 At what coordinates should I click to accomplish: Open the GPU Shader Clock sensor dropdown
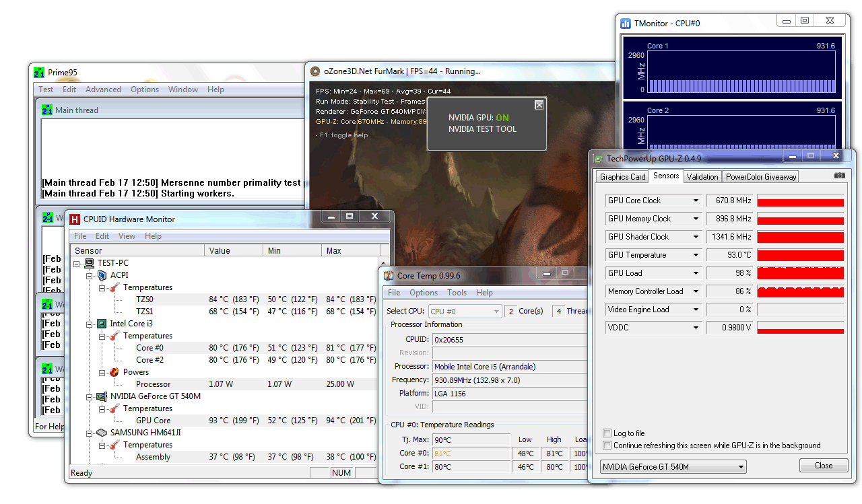click(x=696, y=237)
